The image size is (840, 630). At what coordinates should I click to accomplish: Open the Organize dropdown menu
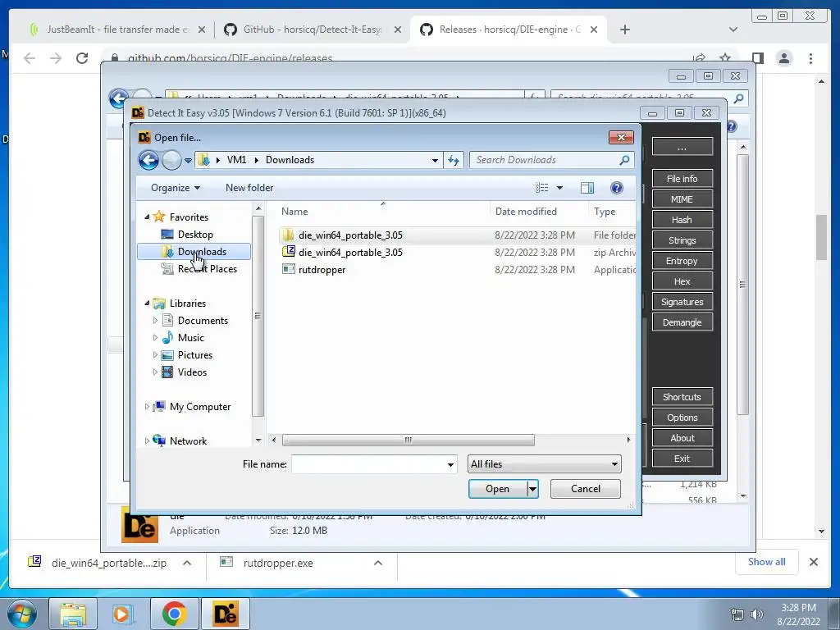click(176, 188)
